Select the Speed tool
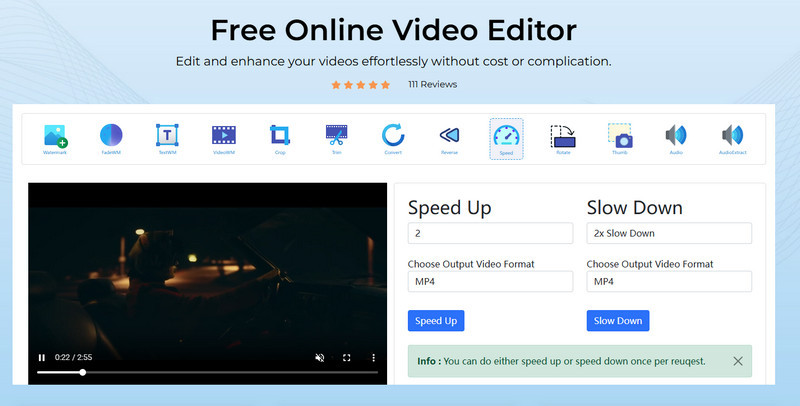The width and height of the screenshot is (800, 406). pyautogui.click(x=506, y=139)
